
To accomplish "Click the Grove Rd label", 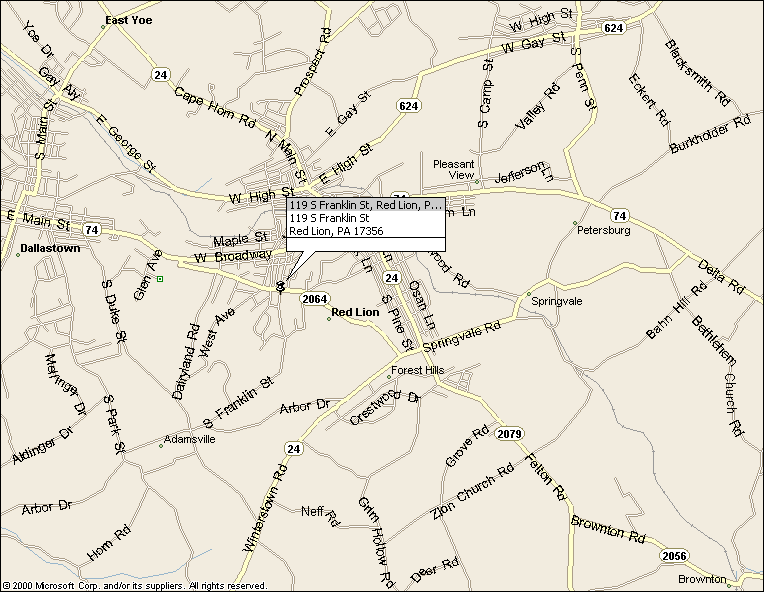I will click(467, 446).
